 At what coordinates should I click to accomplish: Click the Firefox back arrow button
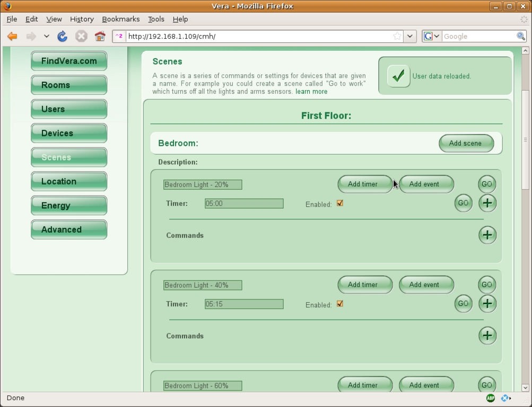[12, 37]
